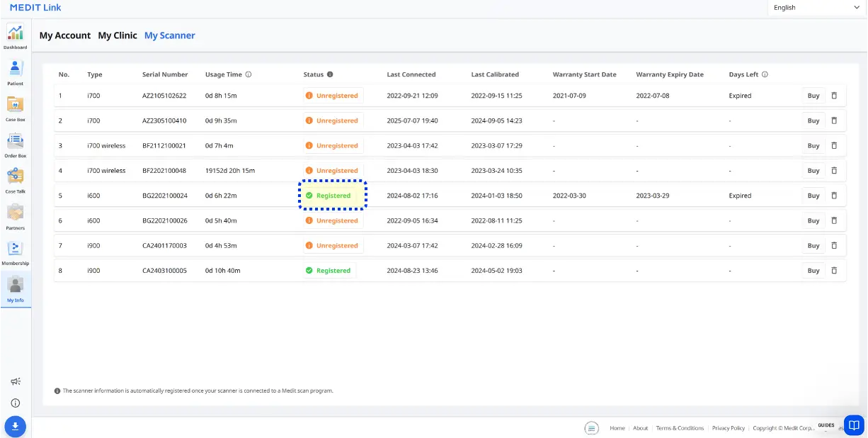Delete scanner BG2202100024 with trash icon
Viewport: 868px width, 438px height.
click(834, 195)
